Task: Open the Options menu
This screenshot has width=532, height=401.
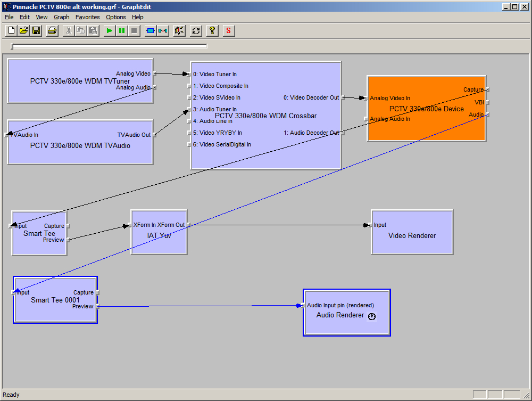Action: point(115,17)
